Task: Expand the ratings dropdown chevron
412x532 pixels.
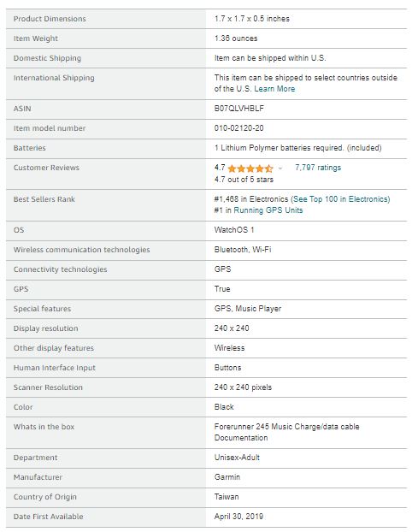Action: [280, 168]
